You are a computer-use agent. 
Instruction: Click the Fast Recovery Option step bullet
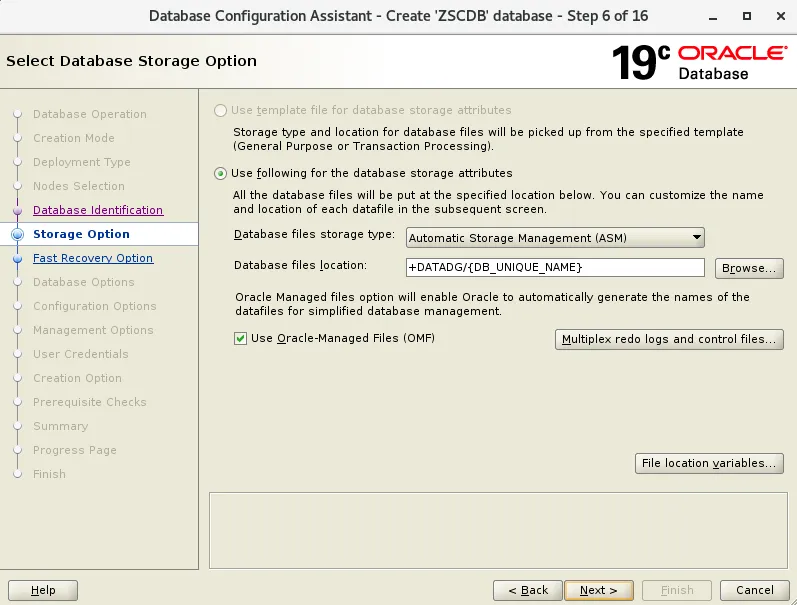18,258
